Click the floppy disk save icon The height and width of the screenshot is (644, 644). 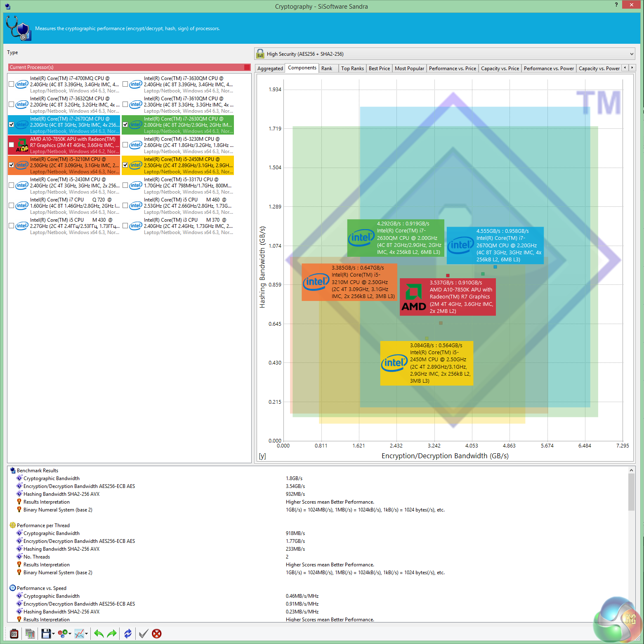tap(46, 634)
